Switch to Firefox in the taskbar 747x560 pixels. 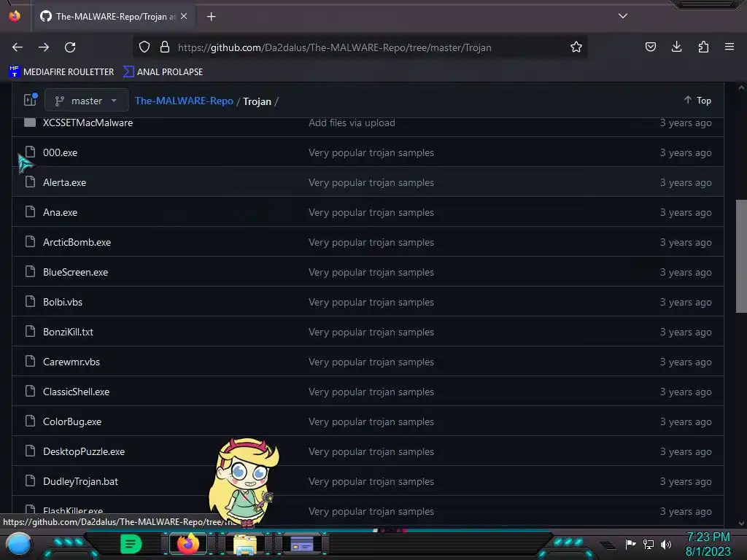coord(187,544)
